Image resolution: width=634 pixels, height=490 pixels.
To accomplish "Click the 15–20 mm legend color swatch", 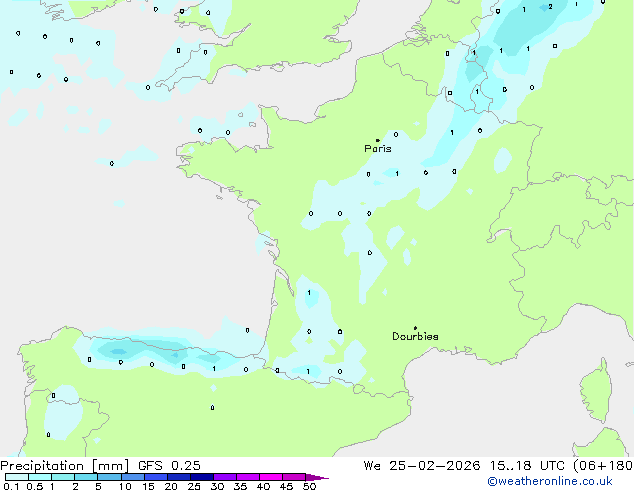I will (x=156, y=477).
